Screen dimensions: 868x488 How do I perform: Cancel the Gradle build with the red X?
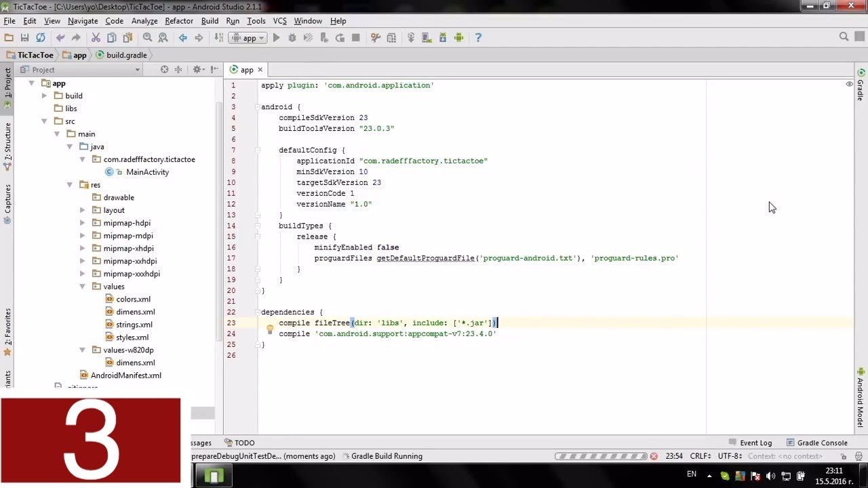654,456
